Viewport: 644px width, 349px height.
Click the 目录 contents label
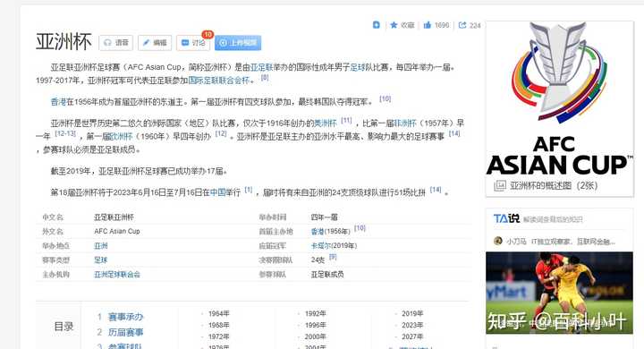click(64, 327)
